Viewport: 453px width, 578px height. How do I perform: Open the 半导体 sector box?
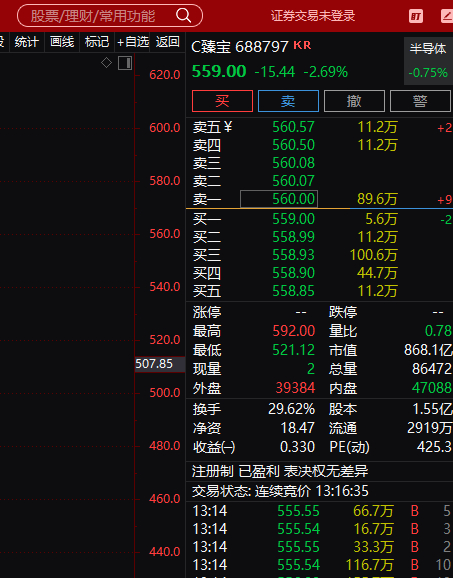[428, 61]
